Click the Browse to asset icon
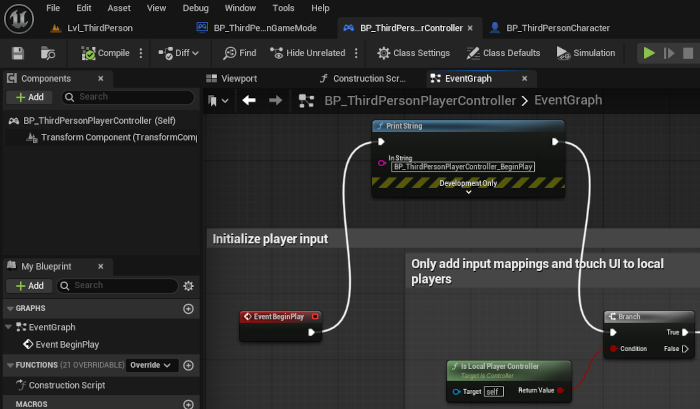Image resolution: width=700 pixels, height=409 pixels. click(x=49, y=53)
